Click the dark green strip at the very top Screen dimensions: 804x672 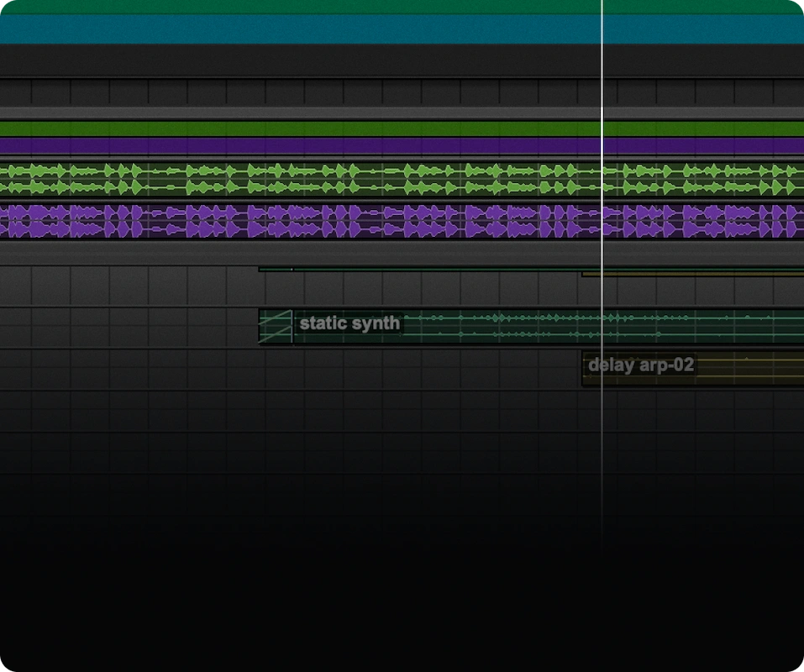coord(336,7)
